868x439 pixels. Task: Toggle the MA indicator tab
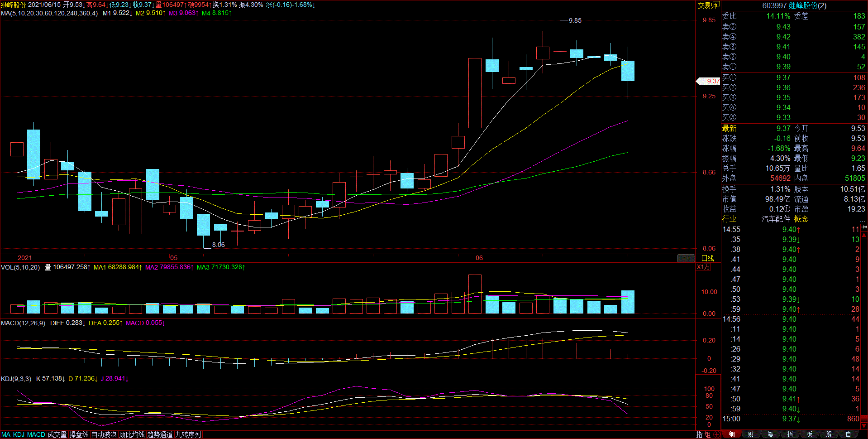6,434
